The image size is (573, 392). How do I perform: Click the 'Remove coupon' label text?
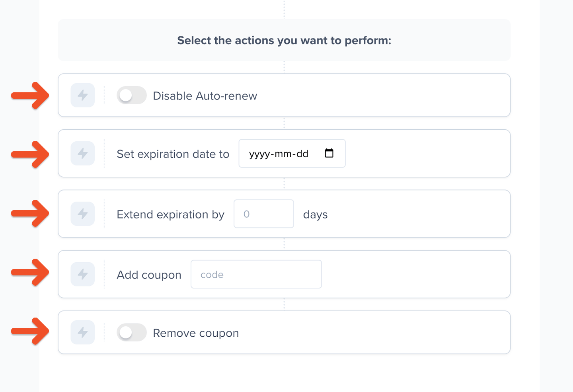[196, 333]
